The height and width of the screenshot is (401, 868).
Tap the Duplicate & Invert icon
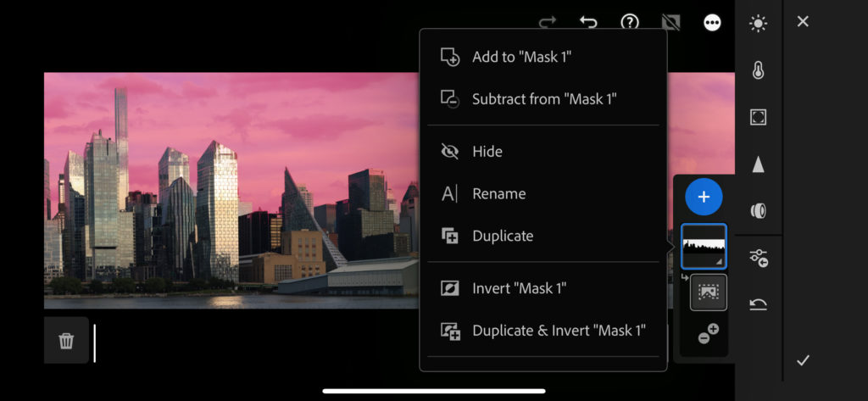pos(450,331)
